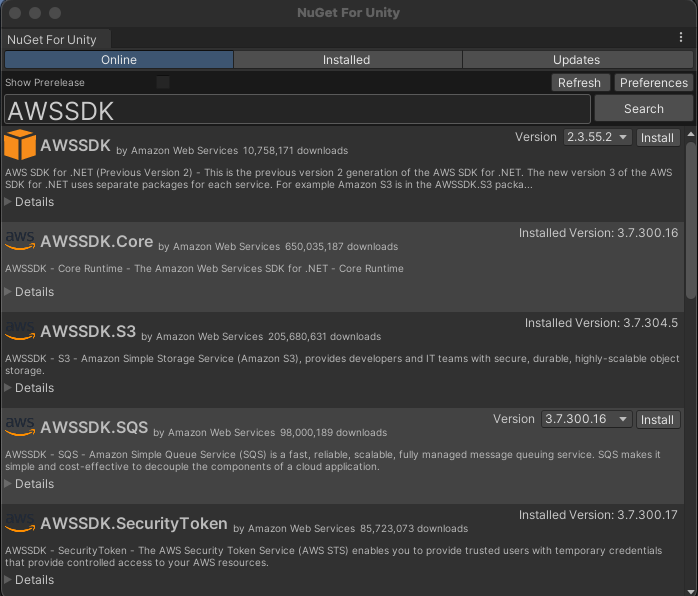This screenshot has height=596, width=698.
Task: Install the AWSSDK package
Action: tap(657, 138)
